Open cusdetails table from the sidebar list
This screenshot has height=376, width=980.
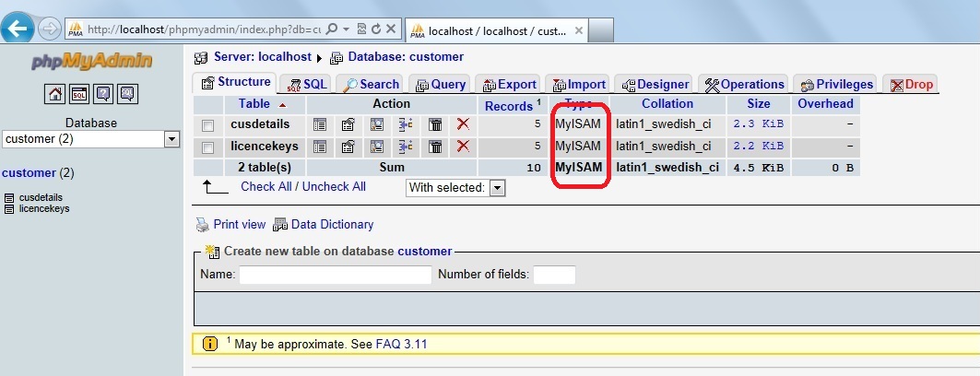[41, 198]
